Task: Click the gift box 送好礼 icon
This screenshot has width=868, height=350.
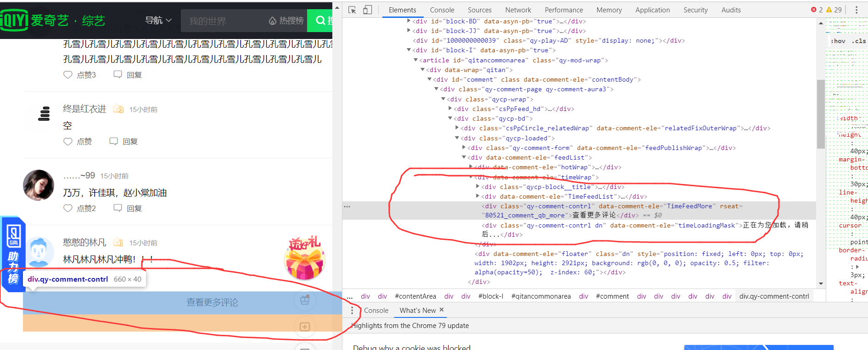Action: point(305,258)
